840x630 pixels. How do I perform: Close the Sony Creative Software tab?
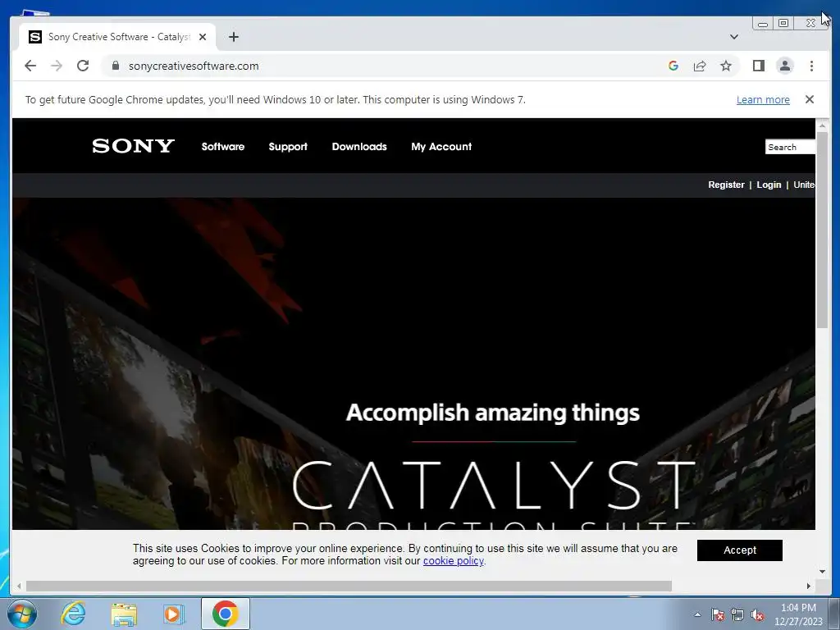click(203, 37)
